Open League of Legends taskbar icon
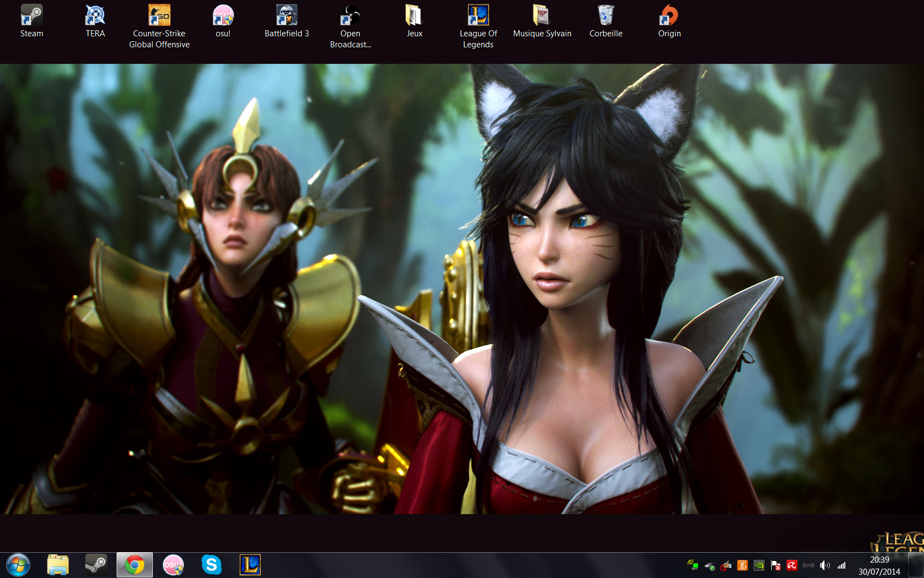This screenshot has width=924, height=578. [250, 565]
